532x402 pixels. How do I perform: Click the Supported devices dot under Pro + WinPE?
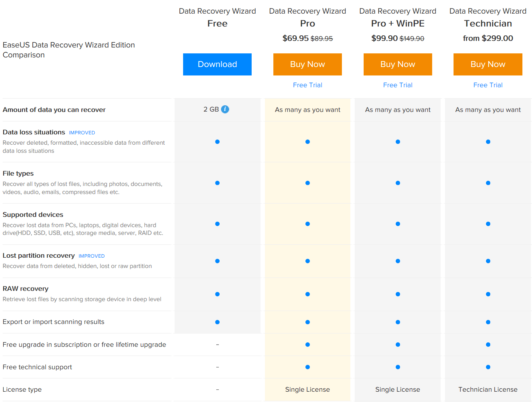click(x=398, y=224)
